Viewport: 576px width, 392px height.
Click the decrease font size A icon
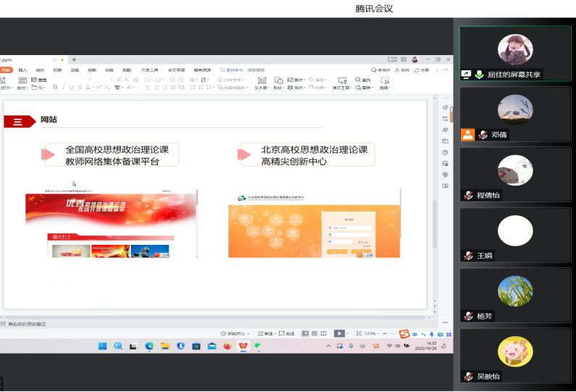tap(127, 80)
